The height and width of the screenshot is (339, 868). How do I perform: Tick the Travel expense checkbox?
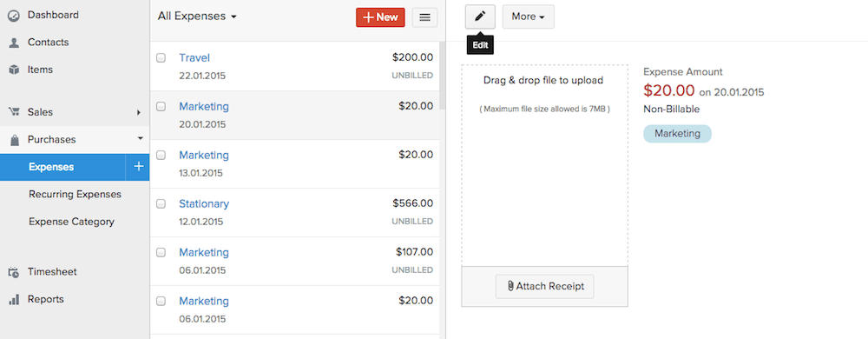pos(161,57)
